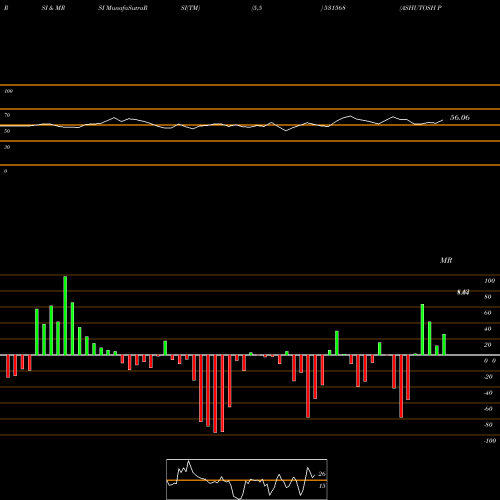
Task: Click the tallest green MR bar
Action: click(x=65, y=315)
